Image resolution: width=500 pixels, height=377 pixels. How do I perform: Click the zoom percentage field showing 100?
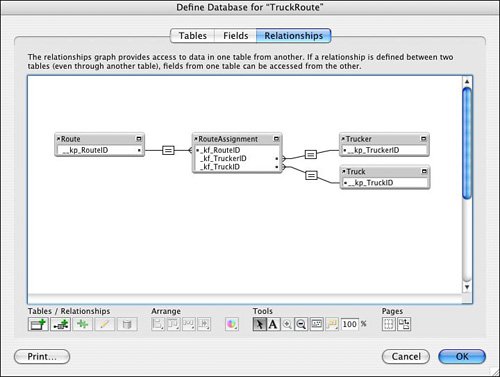point(350,324)
